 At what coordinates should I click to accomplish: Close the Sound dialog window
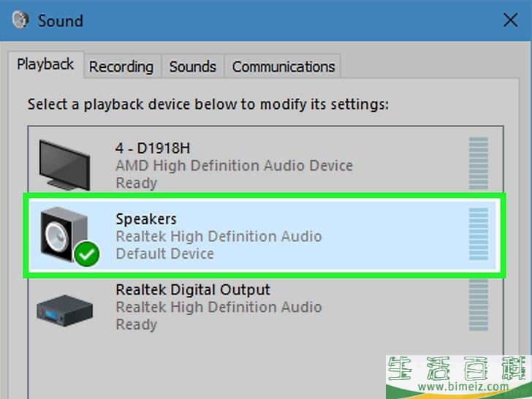coord(511,20)
